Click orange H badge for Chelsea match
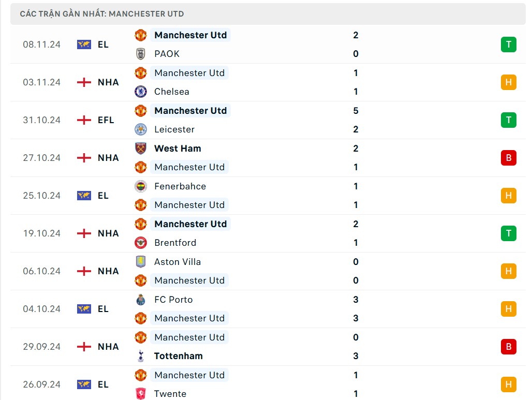The image size is (532, 400). coord(508,82)
